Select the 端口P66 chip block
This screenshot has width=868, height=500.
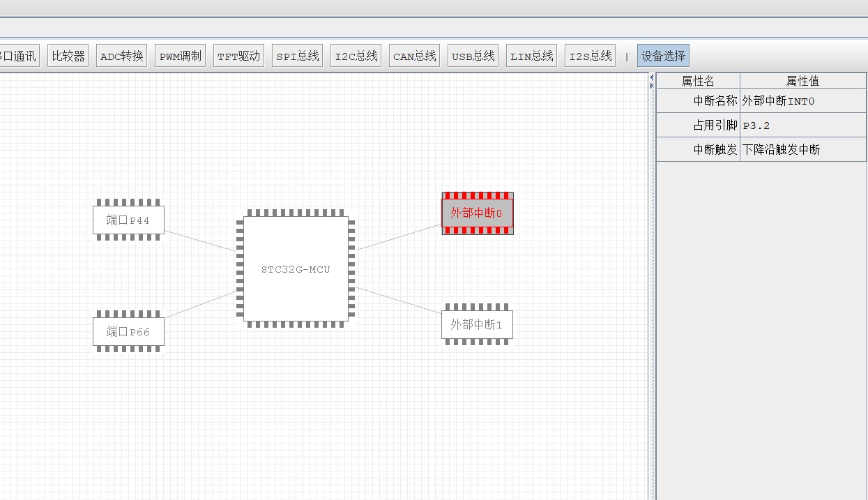click(x=129, y=331)
